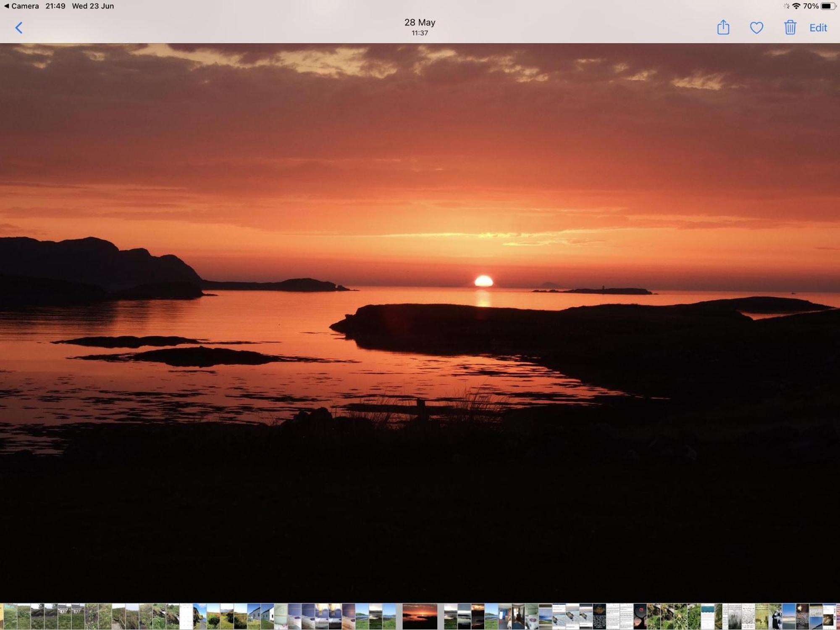This screenshot has height=630, width=840.
Task: Return to Camera app via status bar
Action: [21, 6]
